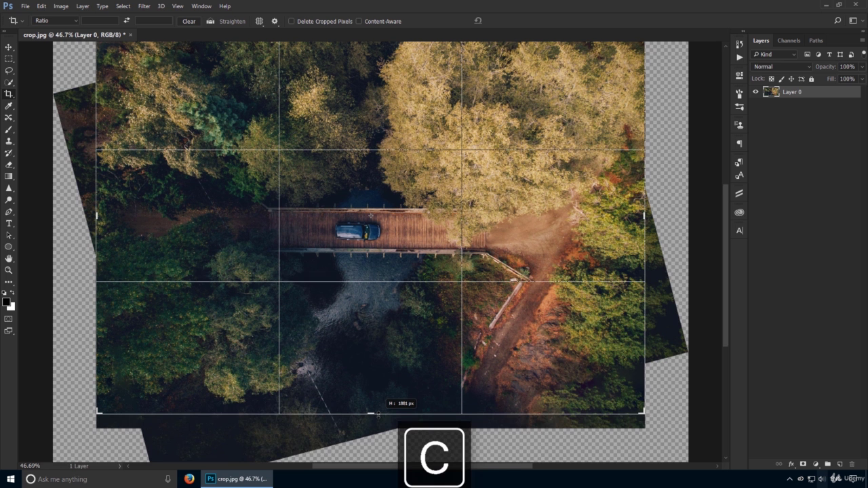This screenshot has width=868, height=488.
Task: Open the Select menu
Action: tap(123, 6)
